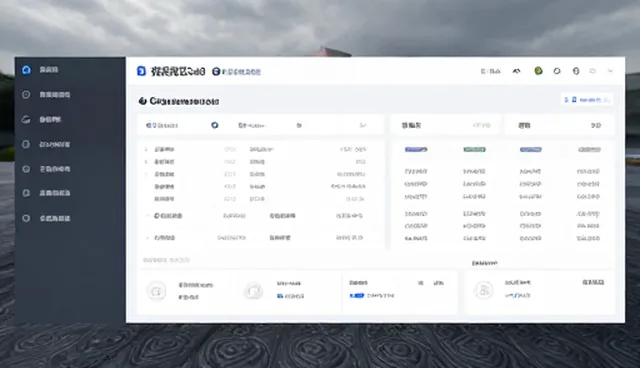Select the light blue status tag in the grid header
640x368 pixels.
click(x=531, y=150)
